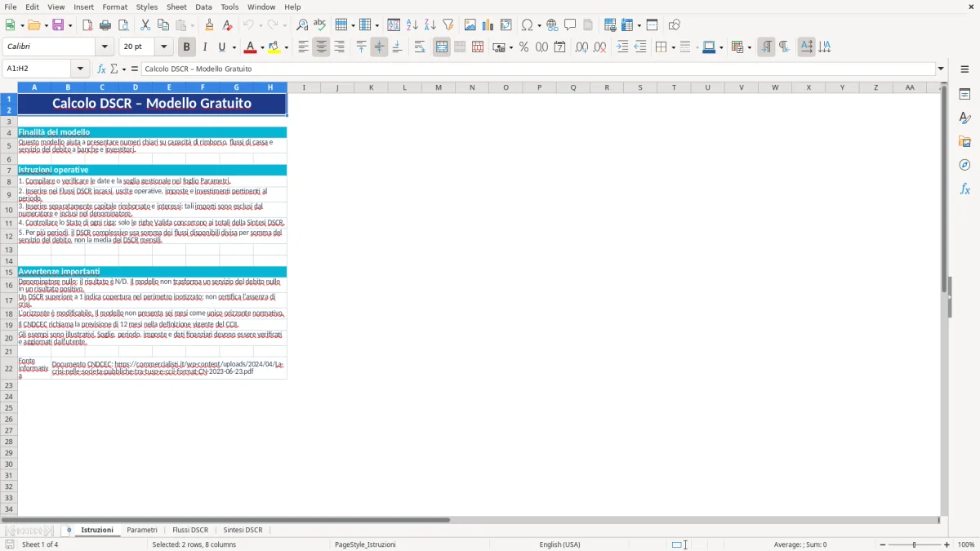This screenshot has height=551, width=980.
Task: Click Define Print Area icon
Action: [x=610, y=25]
